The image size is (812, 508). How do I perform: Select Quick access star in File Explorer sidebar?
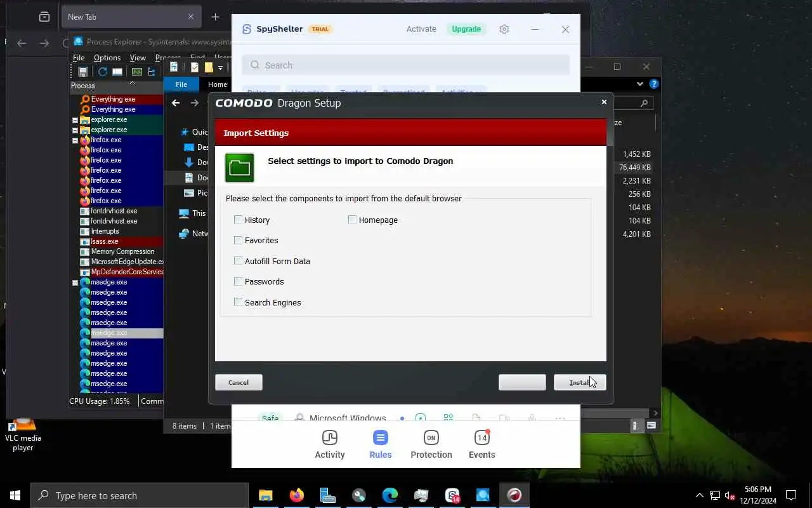click(185, 132)
